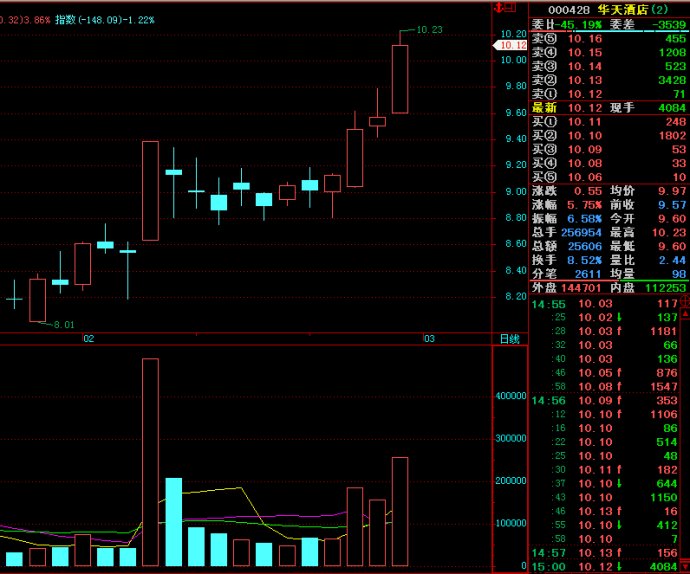The width and height of the screenshot is (690, 574).
Task: Click the 委差 value -3539
Action: pos(668,24)
